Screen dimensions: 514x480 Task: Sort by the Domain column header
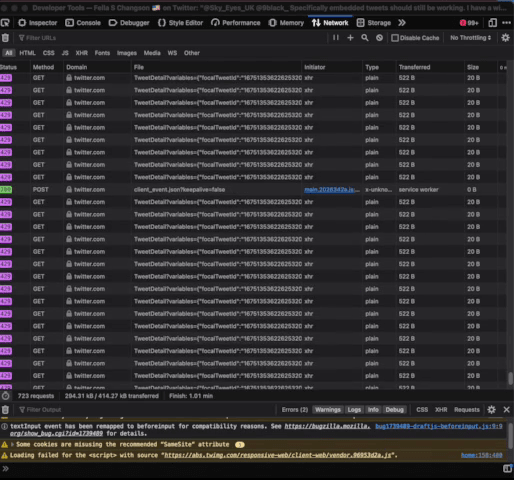(98, 67)
